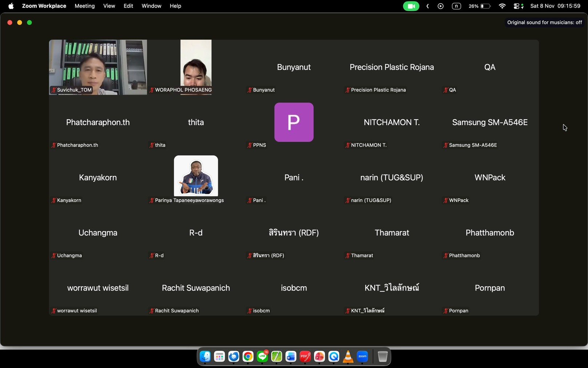Open the Zoom app icon in the dock
Screen dimensions: 588x368
tap(362, 357)
